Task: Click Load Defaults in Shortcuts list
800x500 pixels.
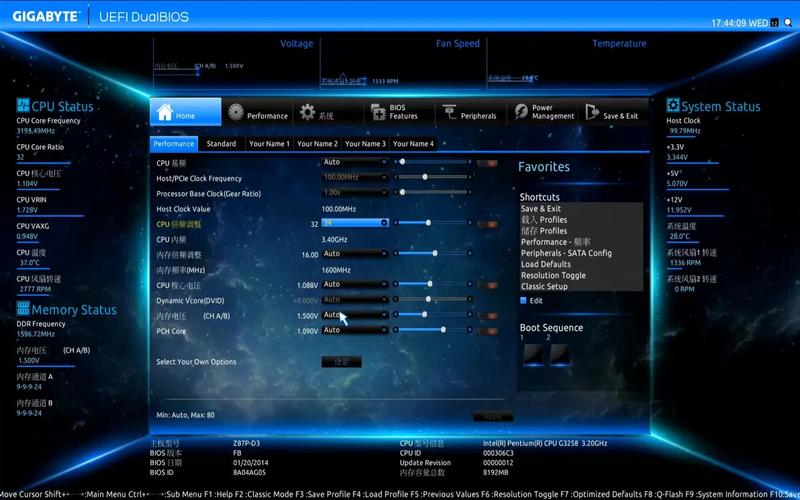Action: [545, 264]
